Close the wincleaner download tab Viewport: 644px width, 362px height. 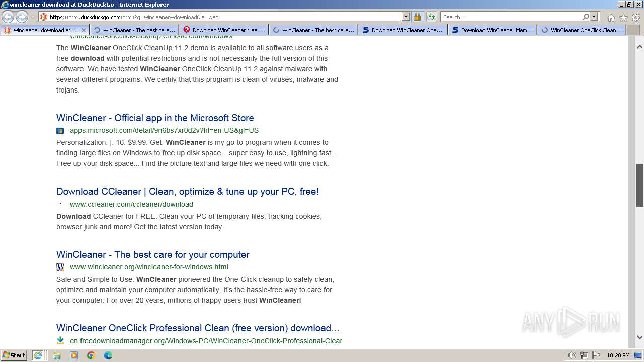[84, 30]
